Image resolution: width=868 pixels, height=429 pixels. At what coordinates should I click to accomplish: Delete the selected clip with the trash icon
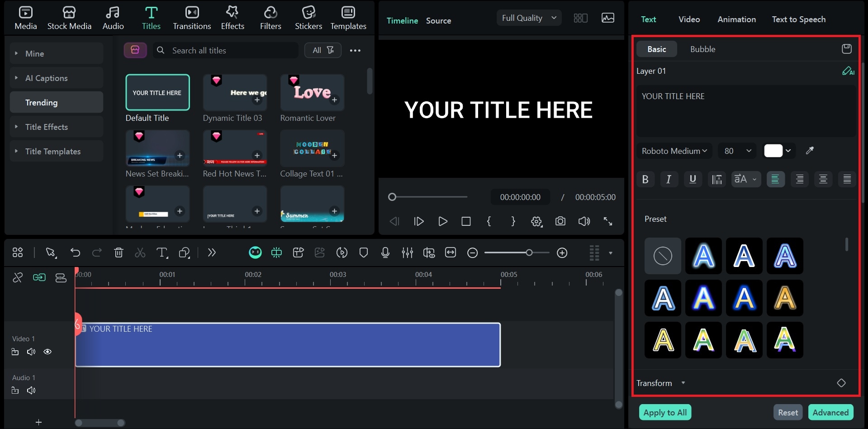[x=119, y=253]
